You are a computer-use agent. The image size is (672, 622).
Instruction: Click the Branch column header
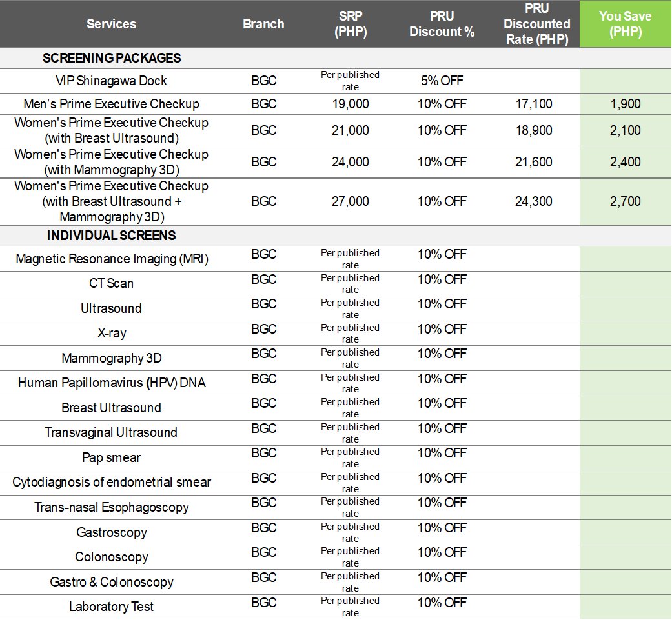263,24
